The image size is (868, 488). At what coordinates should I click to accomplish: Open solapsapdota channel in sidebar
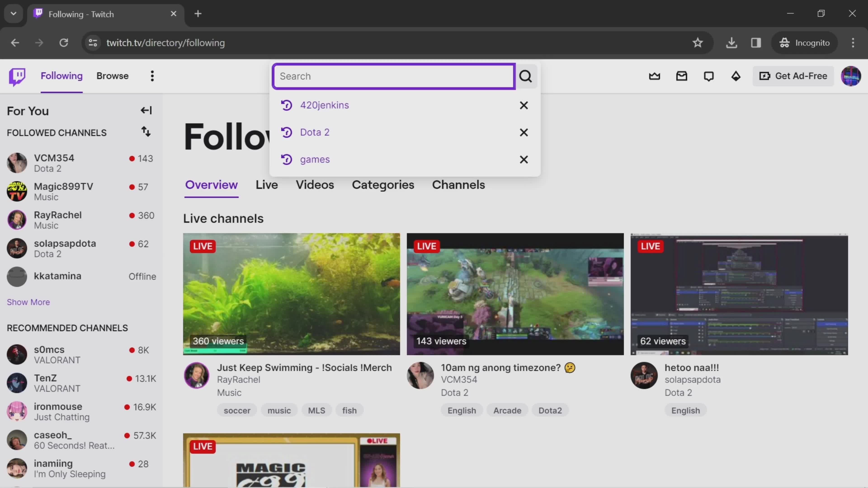coord(81,248)
